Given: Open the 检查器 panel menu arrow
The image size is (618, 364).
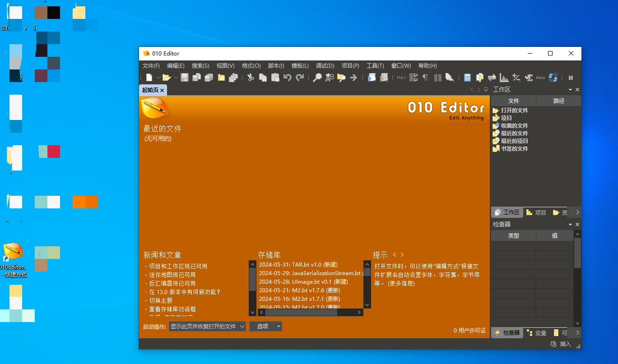Looking at the screenshot, I should [x=570, y=224].
